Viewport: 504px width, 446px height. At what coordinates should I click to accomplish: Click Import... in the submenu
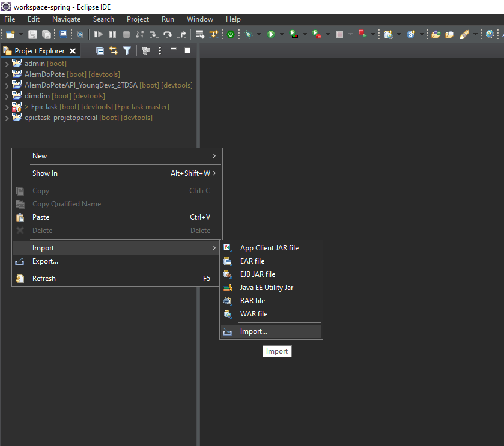[x=272, y=331]
